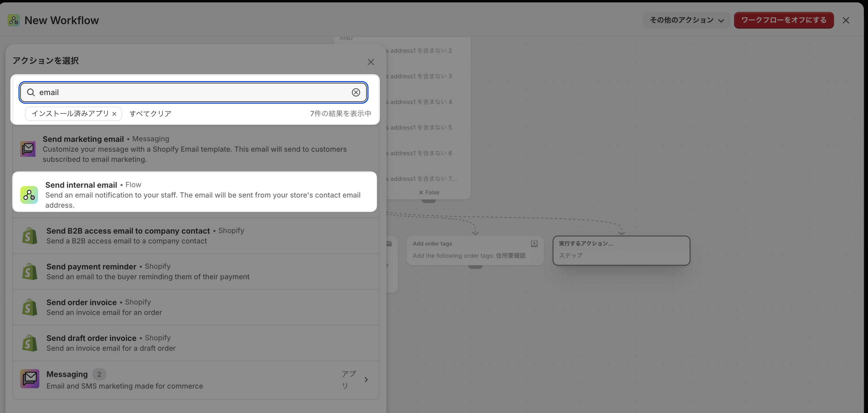
Task: Remove the インストール済みアプリ filter chip
Action: (x=115, y=114)
